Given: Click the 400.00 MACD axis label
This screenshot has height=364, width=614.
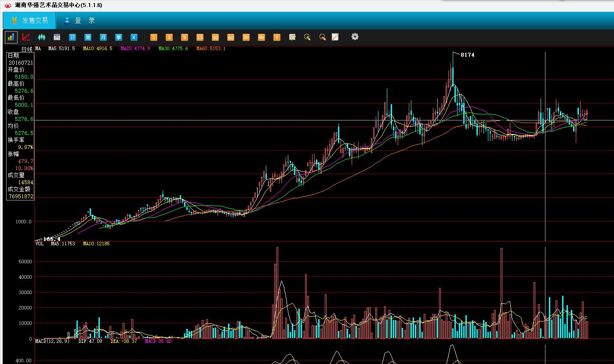Looking at the screenshot, I should pos(24,360).
